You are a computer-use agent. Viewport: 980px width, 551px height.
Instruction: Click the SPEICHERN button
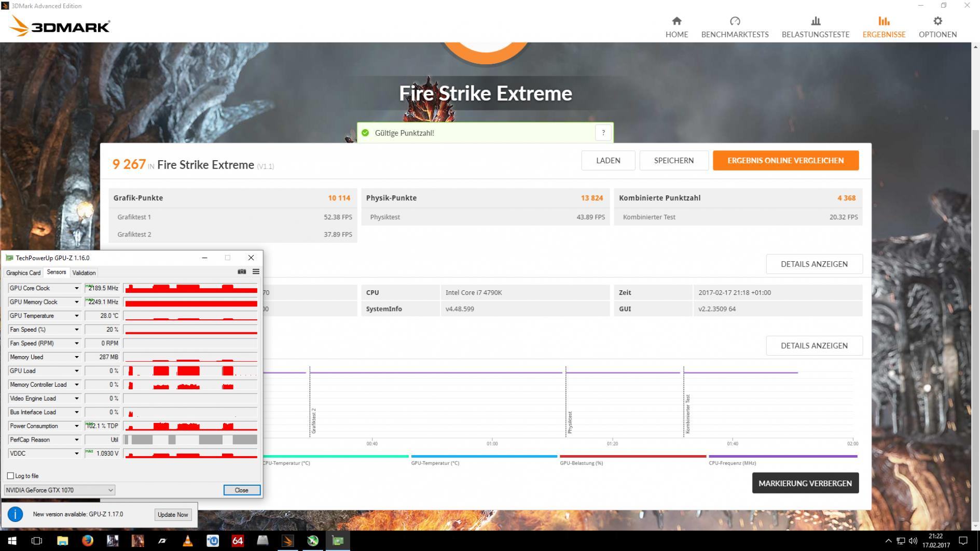pyautogui.click(x=674, y=161)
